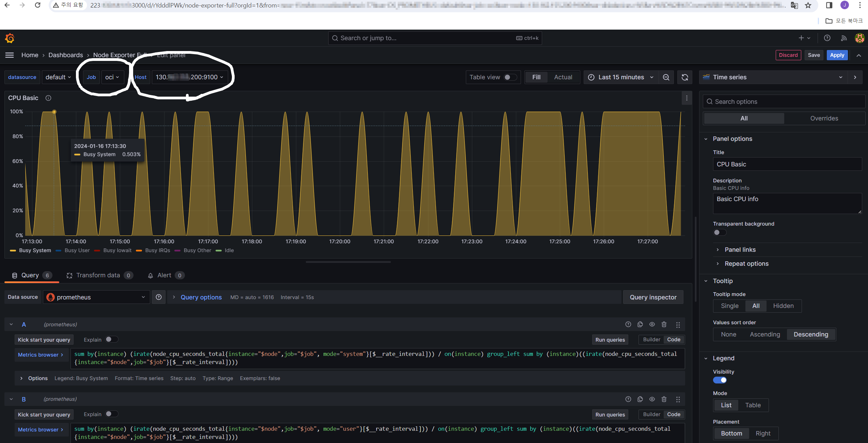868x443 pixels.
Task: Open the CPU Basic panel menu dots
Action: pos(686,98)
